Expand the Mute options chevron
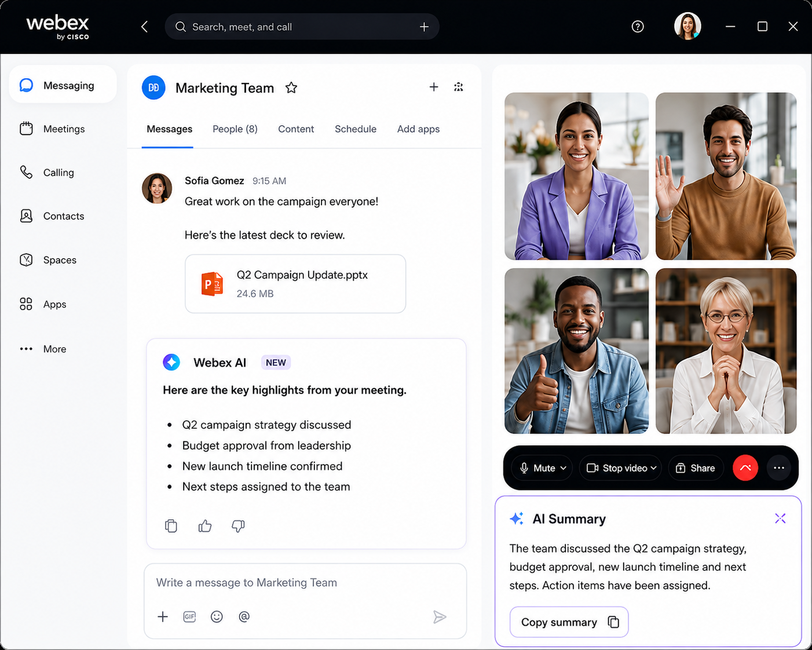This screenshot has height=650, width=812. [564, 468]
